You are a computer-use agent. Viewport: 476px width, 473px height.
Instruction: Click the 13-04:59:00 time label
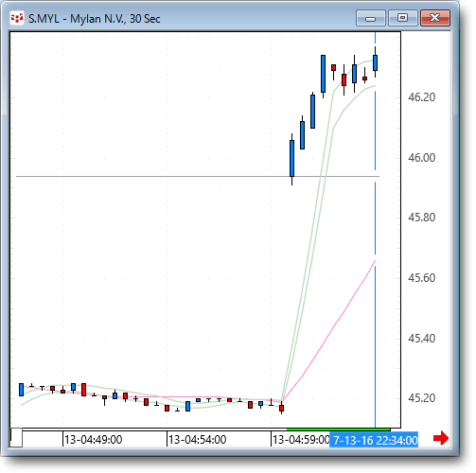pos(301,440)
